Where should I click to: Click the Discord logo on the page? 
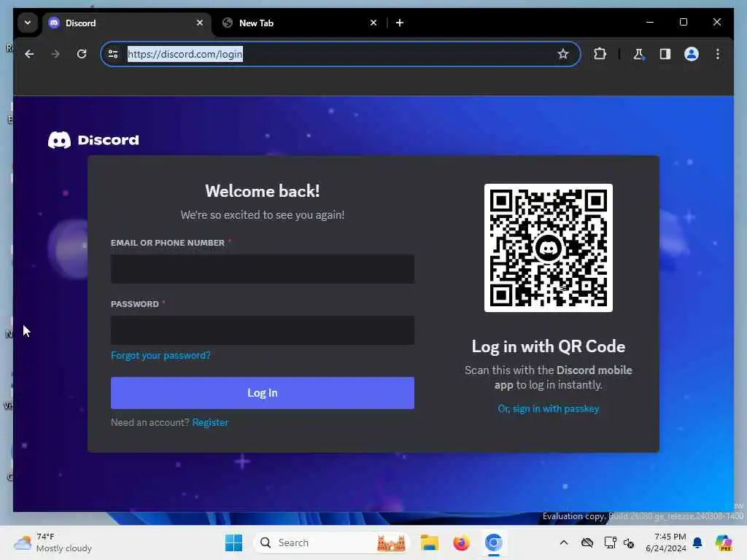click(93, 140)
